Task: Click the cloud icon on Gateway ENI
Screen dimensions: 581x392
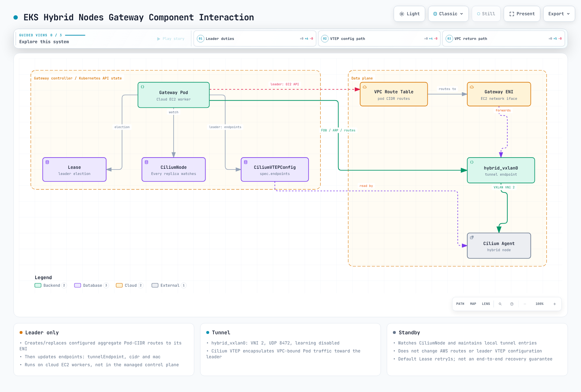Action: pos(472,87)
